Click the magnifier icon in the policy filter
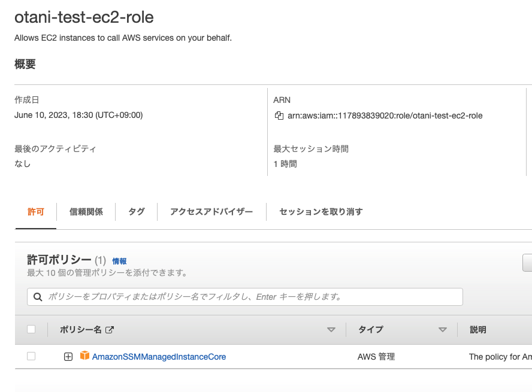 [38, 297]
